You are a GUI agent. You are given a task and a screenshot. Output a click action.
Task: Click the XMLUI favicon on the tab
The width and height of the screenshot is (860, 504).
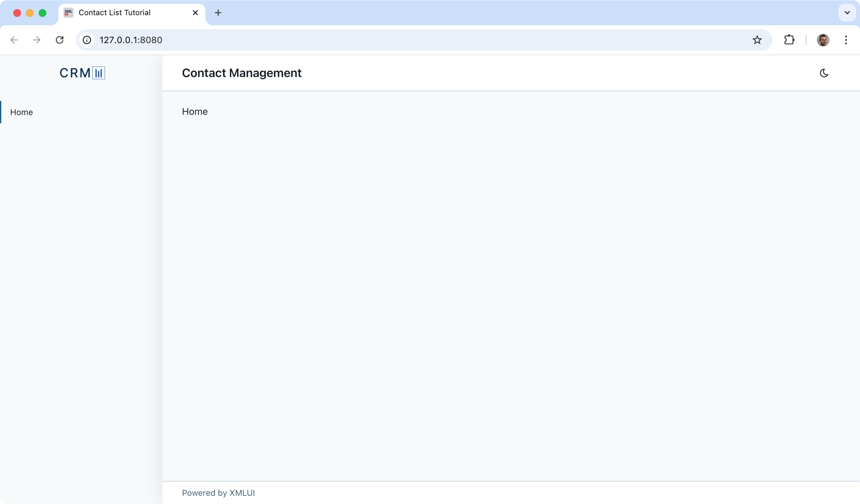[68, 13]
